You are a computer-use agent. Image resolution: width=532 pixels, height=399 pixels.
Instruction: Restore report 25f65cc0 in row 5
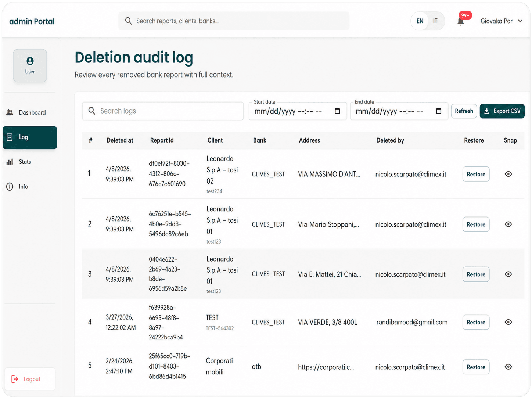pyautogui.click(x=476, y=367)
